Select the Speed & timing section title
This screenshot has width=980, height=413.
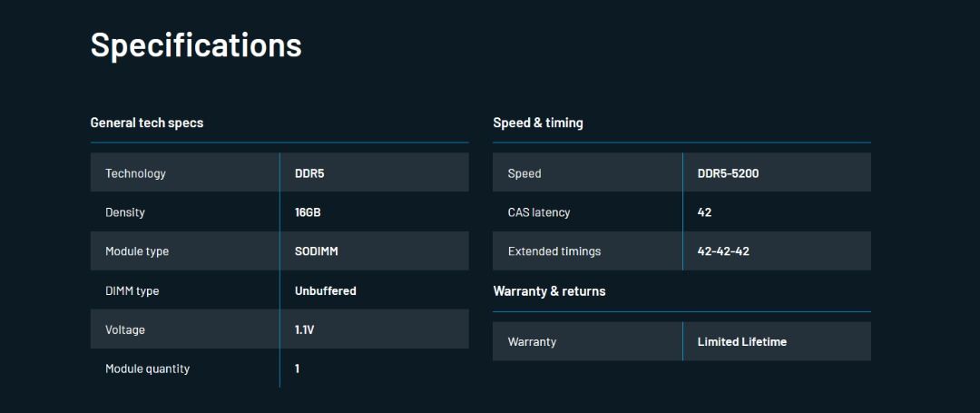pos(538,123)
